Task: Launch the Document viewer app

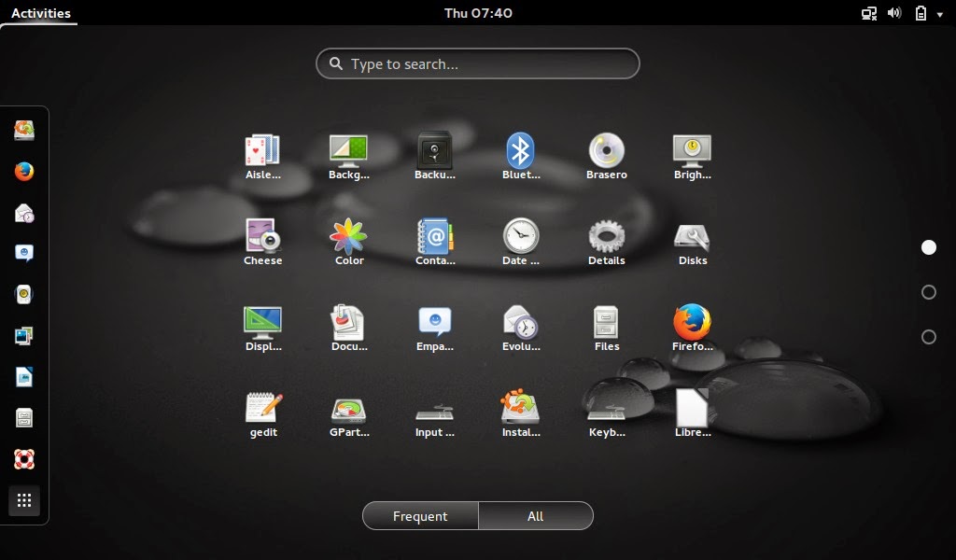Action: click(349, 322)
